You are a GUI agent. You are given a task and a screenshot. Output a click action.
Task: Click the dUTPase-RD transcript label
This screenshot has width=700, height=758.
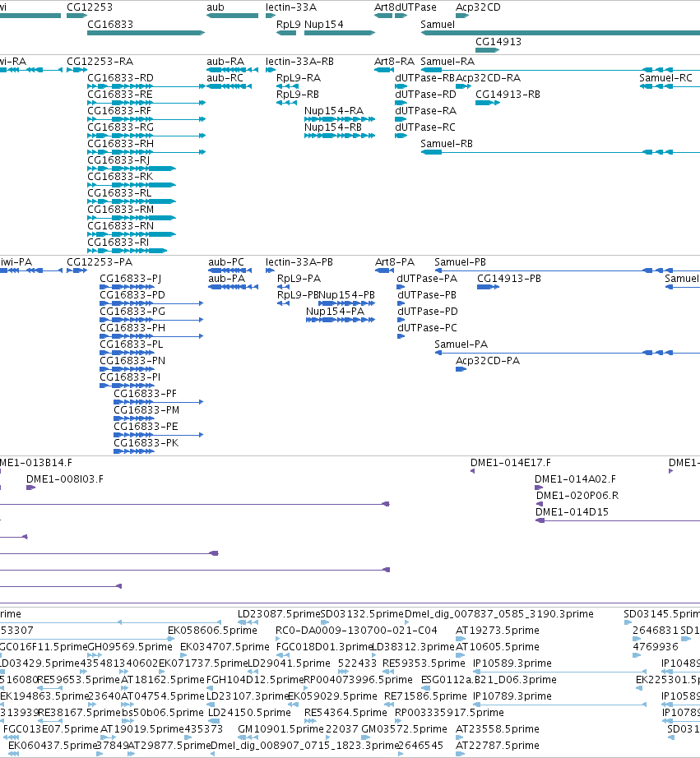tap(426, 95)
